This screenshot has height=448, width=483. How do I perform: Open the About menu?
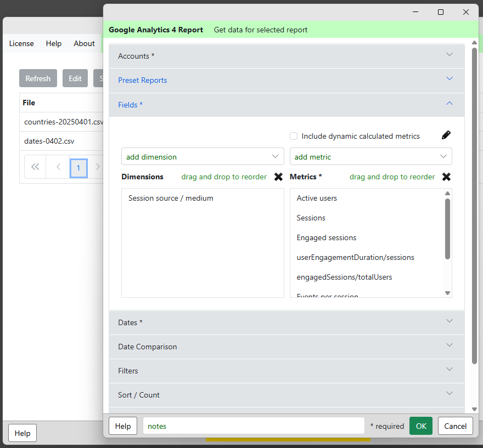[84, 43]
